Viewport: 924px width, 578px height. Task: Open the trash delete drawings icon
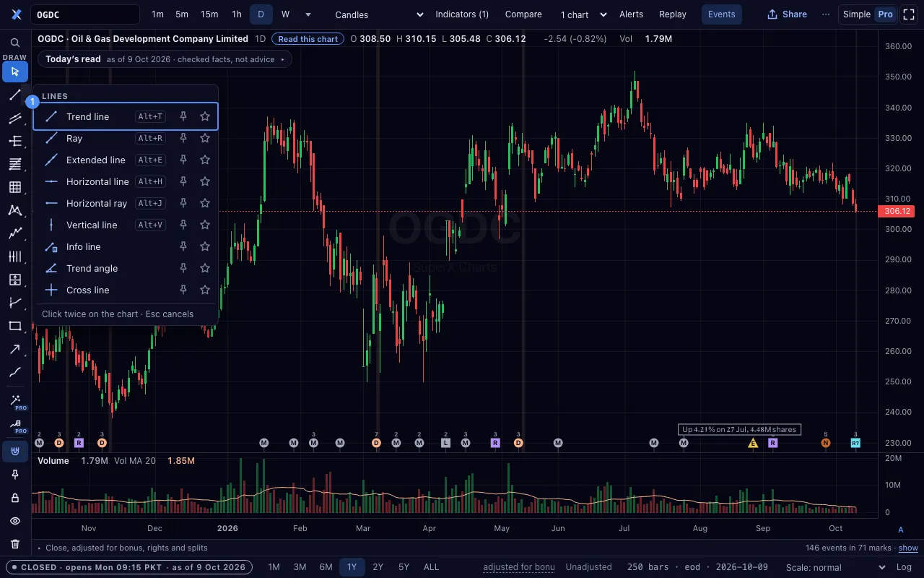(15, 544)
